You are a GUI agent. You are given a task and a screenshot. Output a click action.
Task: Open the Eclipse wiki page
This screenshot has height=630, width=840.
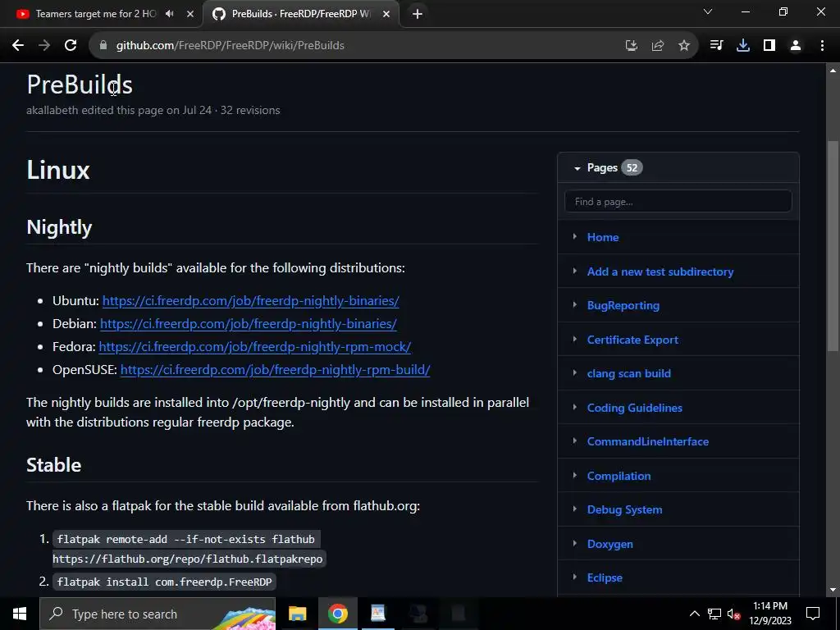[605, 577]
